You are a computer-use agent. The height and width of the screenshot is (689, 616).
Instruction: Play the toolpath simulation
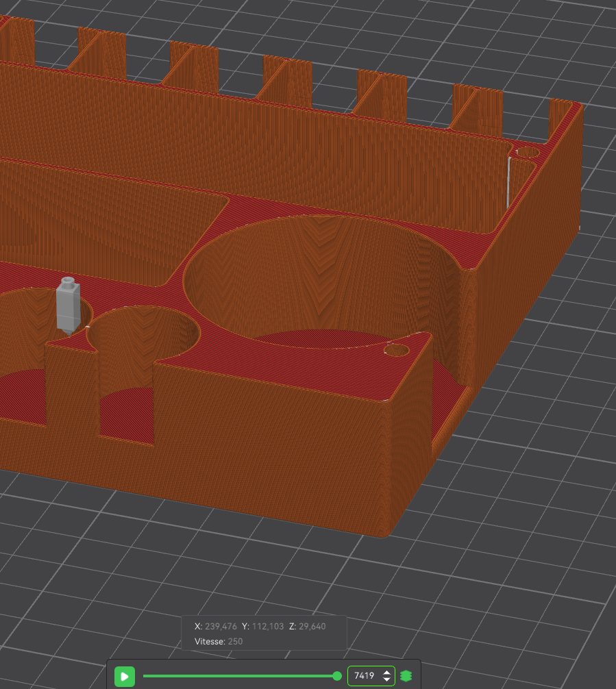125,676
